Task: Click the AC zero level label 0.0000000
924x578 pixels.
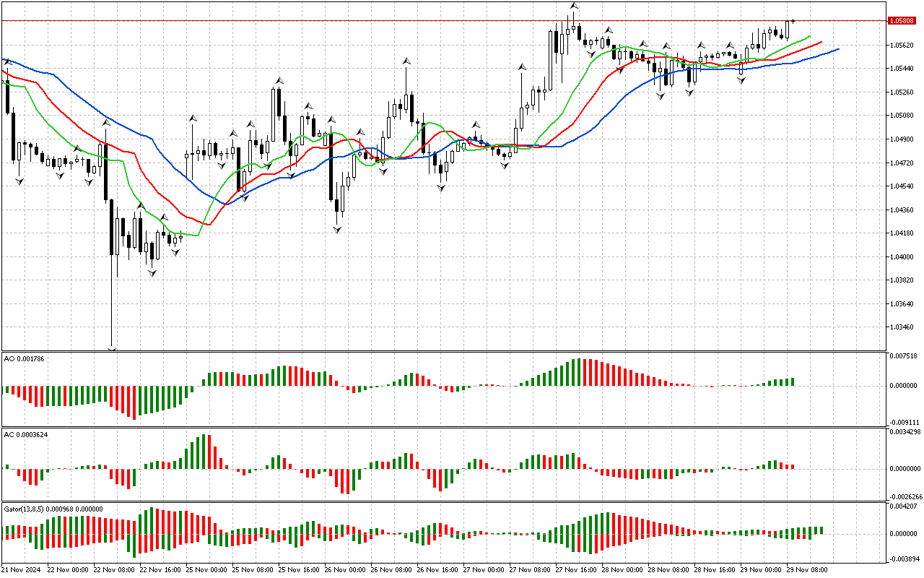Action: 906,468
